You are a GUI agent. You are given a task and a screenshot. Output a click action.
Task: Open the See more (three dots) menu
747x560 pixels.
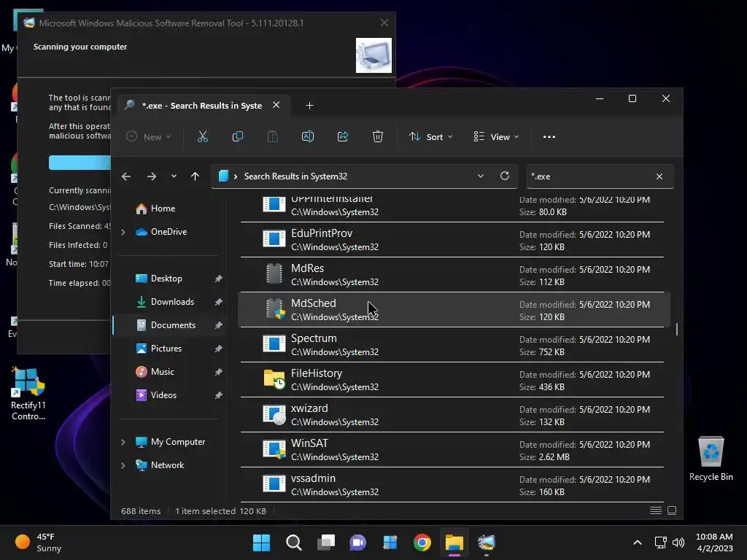point(549,136)
